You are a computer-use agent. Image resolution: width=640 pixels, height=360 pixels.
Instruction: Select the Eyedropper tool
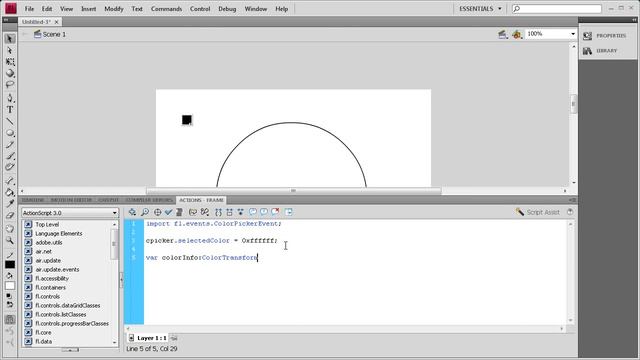[x=10, y=204]
